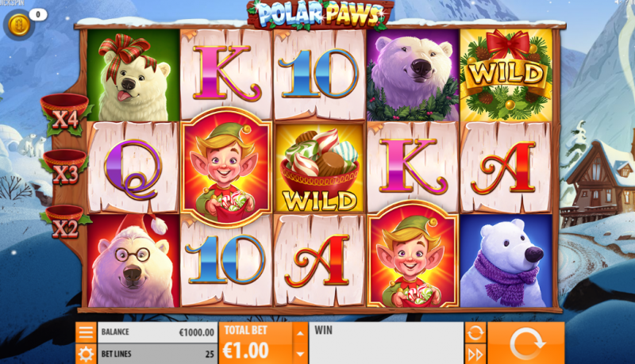Viewport: 635px width, 364px height.
Task: Click the Polar Paws logo
Action: coord(320,15)
